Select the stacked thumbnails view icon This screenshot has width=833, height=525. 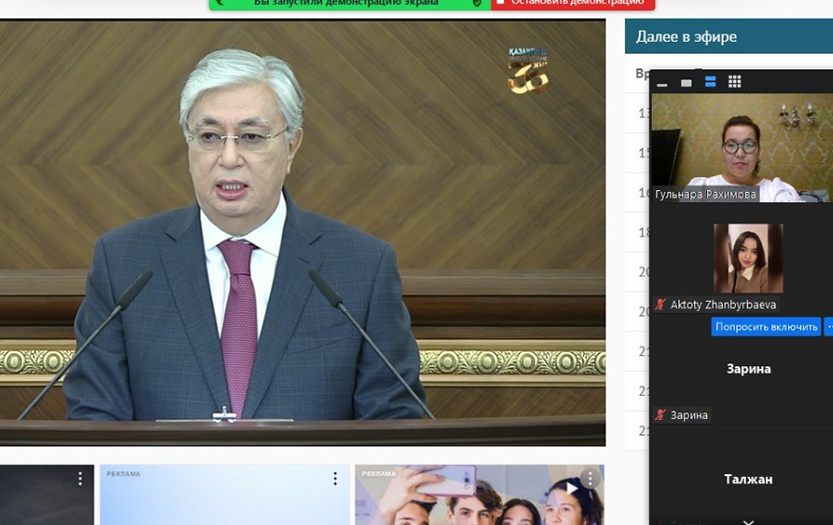click(x=710, y=82)
